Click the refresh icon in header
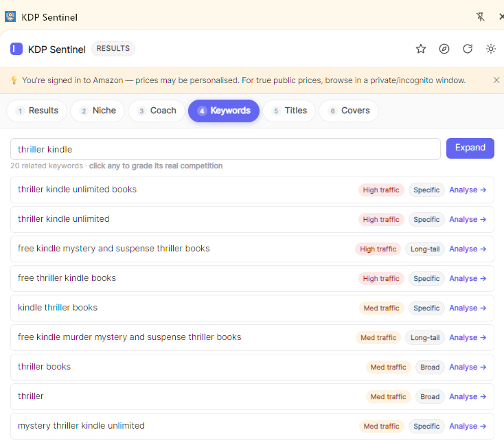Viewport: 504px width, 441px height. tap(468, 49)
